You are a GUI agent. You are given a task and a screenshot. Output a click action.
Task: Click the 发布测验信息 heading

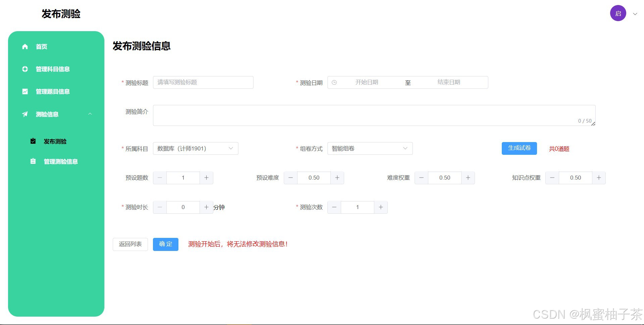(142, 46)
